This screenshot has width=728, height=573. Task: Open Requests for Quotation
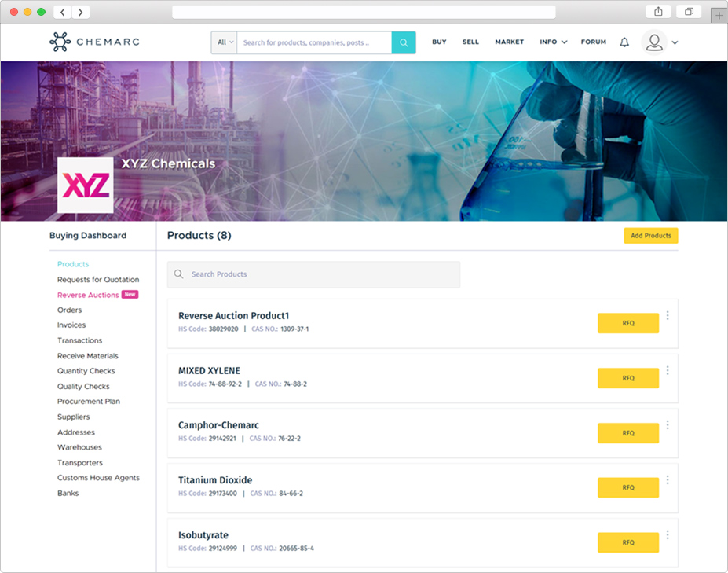[98, 279]
